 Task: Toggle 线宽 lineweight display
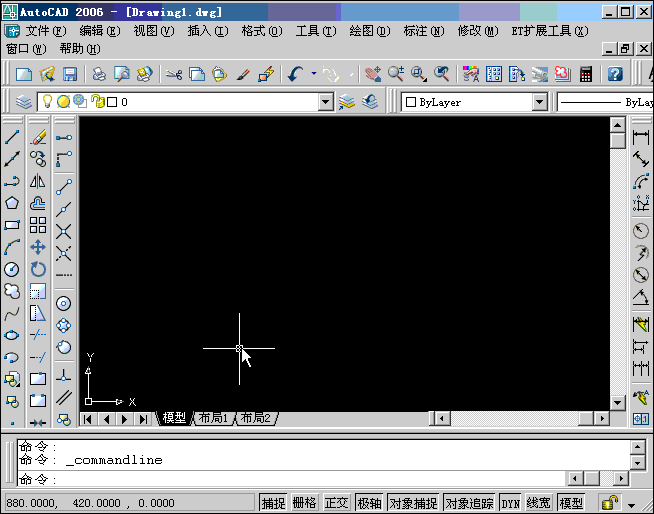pos(538,503)
